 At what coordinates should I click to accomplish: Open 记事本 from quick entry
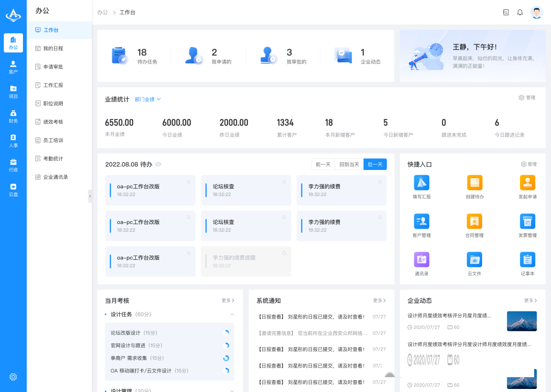click(527, 260)
